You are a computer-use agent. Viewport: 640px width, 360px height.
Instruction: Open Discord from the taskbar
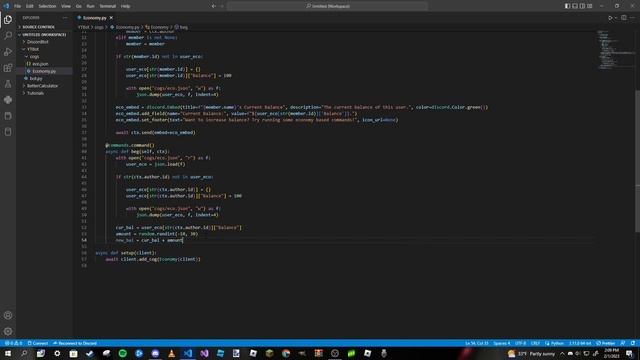155,353
